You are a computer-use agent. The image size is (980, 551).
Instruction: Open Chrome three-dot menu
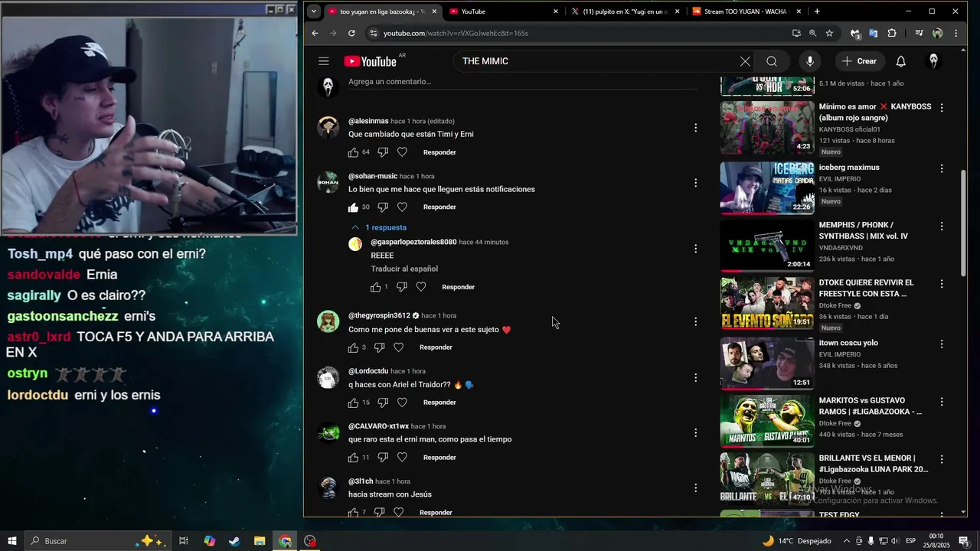pyautogui.click(x=955, y=33)
